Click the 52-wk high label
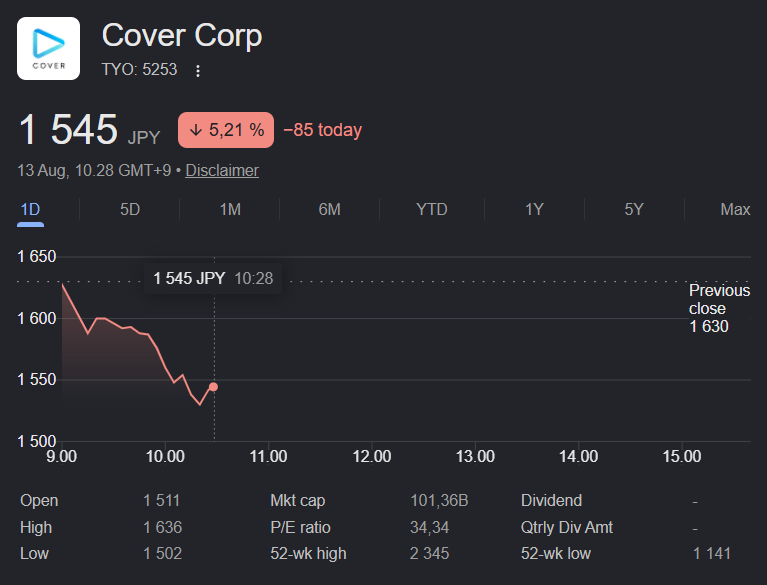The height and width of the screenshot is (585, 767). pos(308,553)
